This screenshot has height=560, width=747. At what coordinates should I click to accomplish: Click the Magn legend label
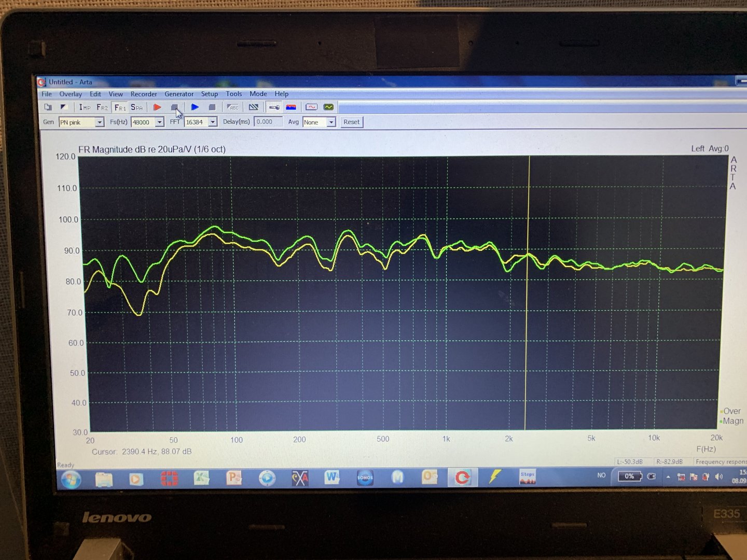pos(733,421)
